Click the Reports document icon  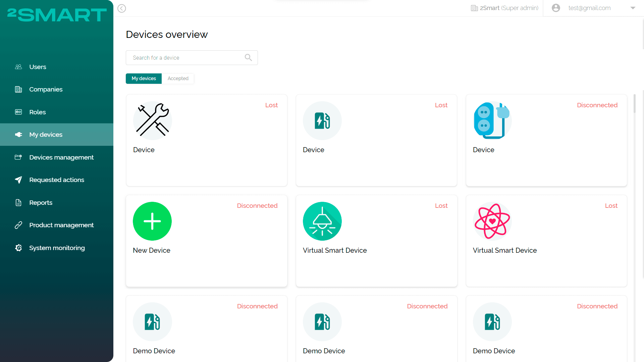click(18, 202)
